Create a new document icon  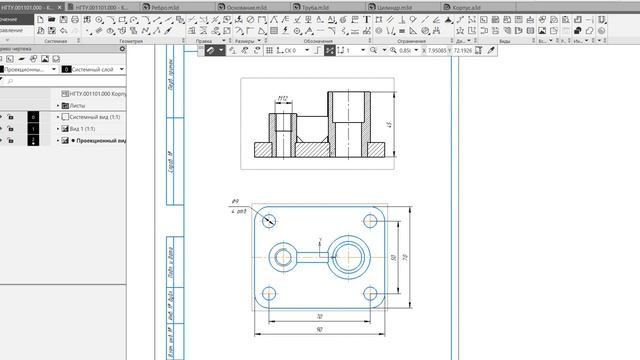[40, 20]
